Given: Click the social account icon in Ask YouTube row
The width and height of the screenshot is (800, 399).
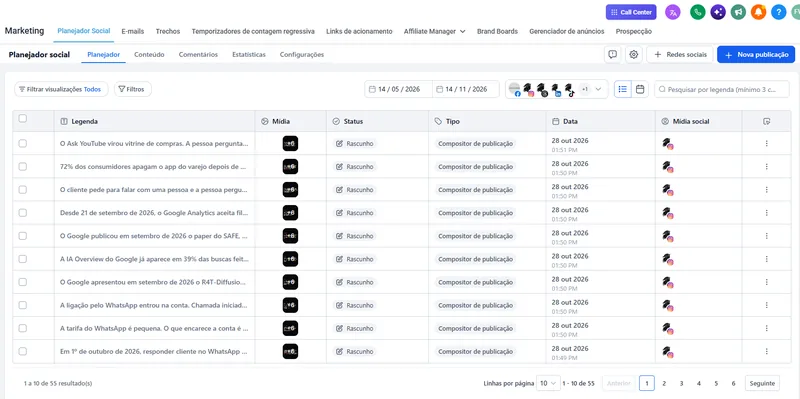Looking at the screenshot, I should pyautogui.click(x=667, y=144).
